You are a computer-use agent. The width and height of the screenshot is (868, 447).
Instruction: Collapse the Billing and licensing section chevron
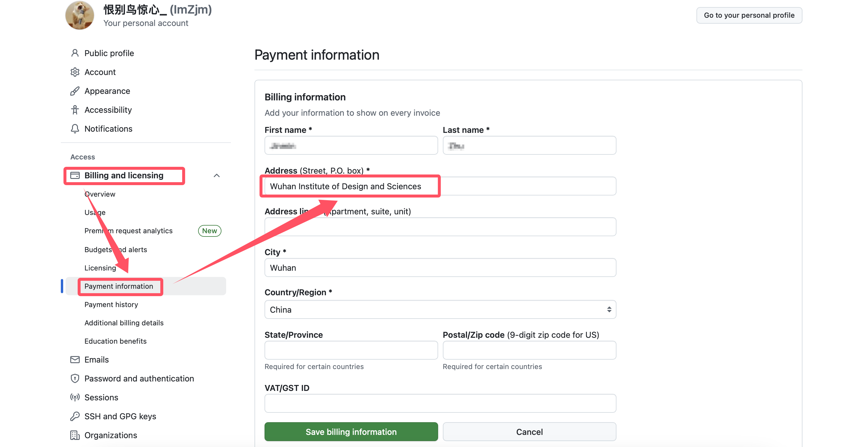coord(217,175)
